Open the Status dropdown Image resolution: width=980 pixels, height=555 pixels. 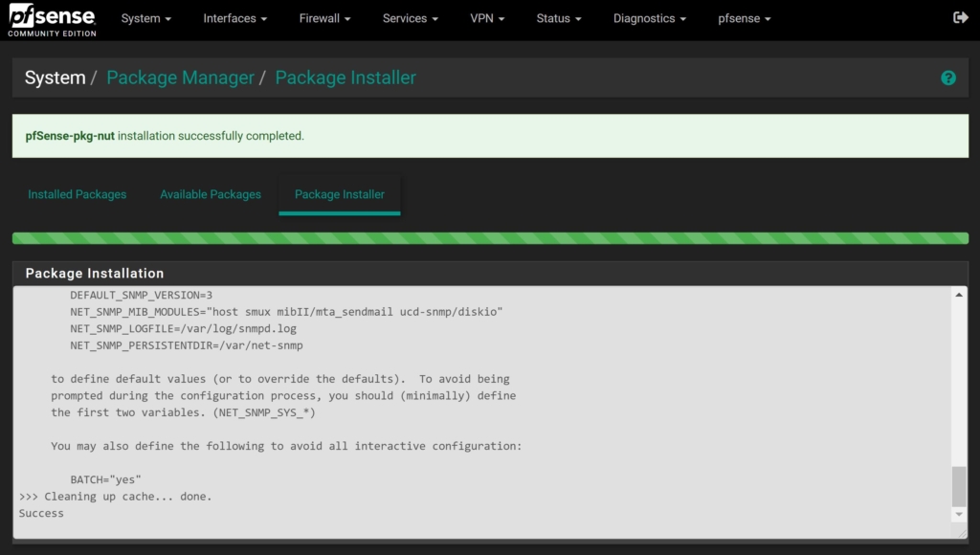pyautogui.click(x=558, y=18)
